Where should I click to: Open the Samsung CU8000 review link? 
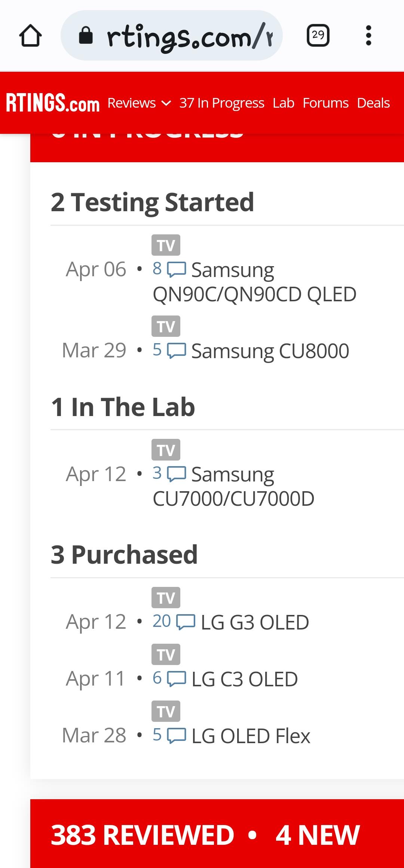click(270, 351)
